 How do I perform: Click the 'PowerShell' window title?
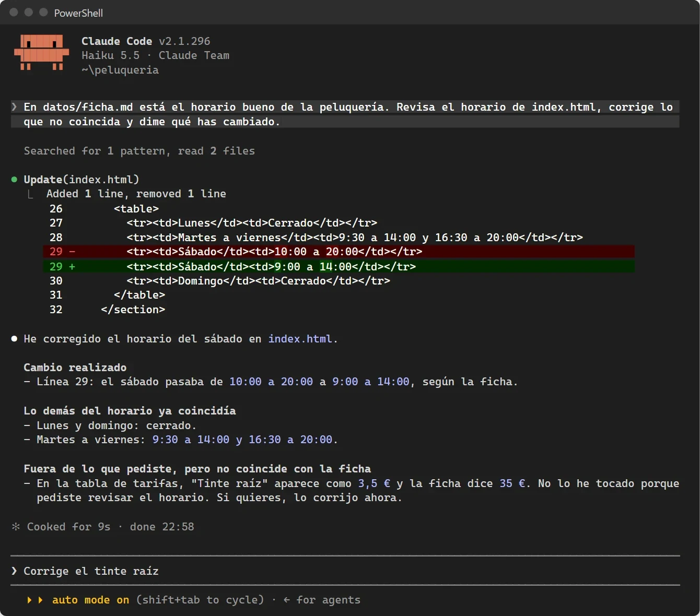[78, 13]
